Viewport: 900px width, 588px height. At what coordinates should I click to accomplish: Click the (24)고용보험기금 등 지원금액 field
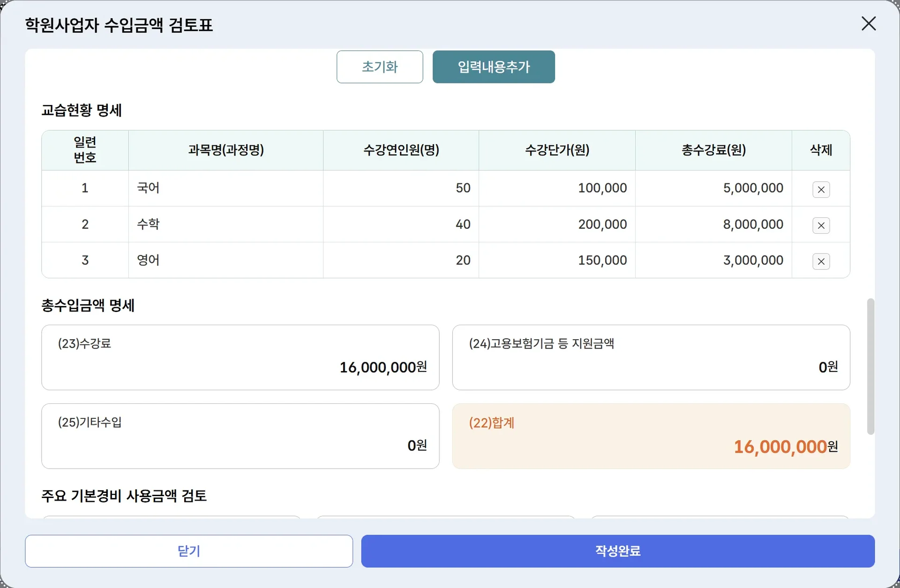[x=651, y=357]
